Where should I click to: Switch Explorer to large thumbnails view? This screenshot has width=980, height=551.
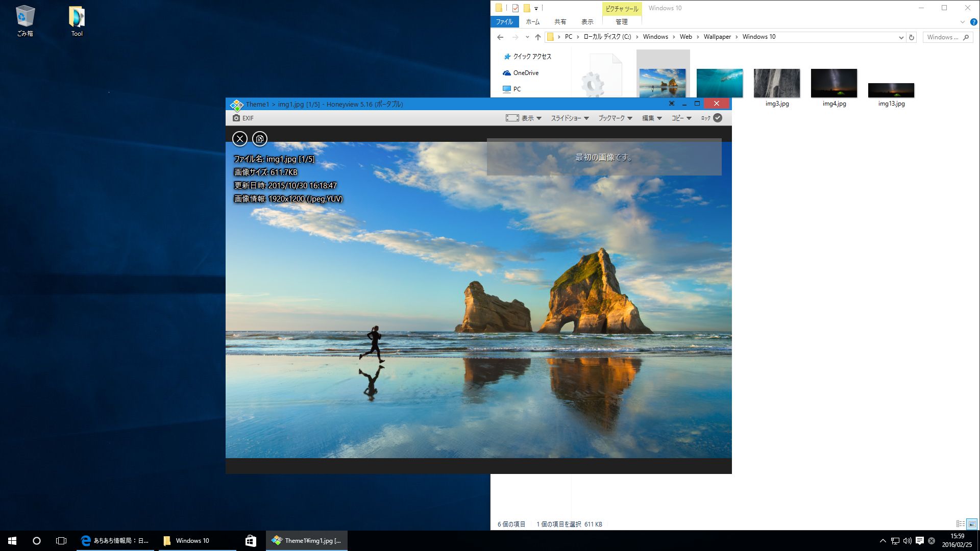point(972,524)
